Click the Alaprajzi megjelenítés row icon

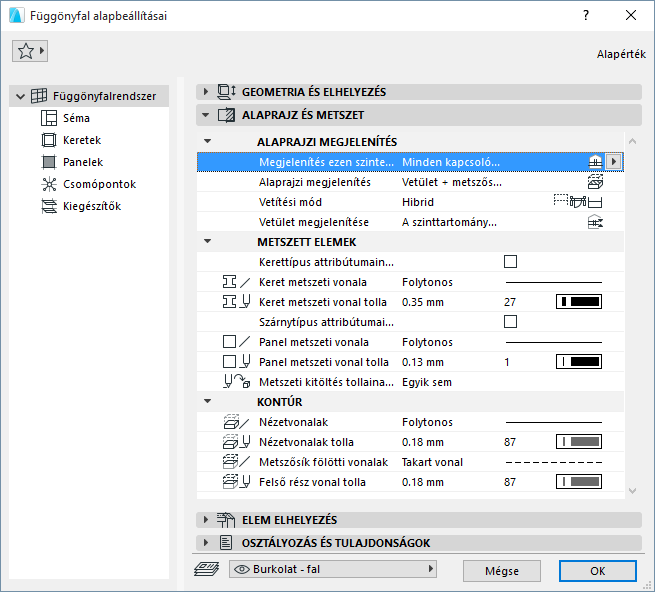(595, 182)
